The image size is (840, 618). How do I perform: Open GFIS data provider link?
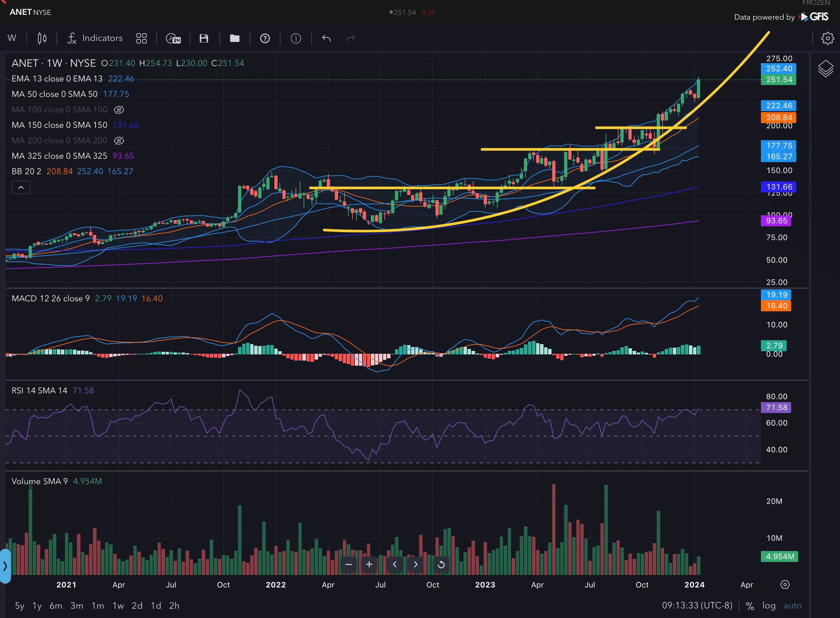pyautogui.click(x=814, y=17)
